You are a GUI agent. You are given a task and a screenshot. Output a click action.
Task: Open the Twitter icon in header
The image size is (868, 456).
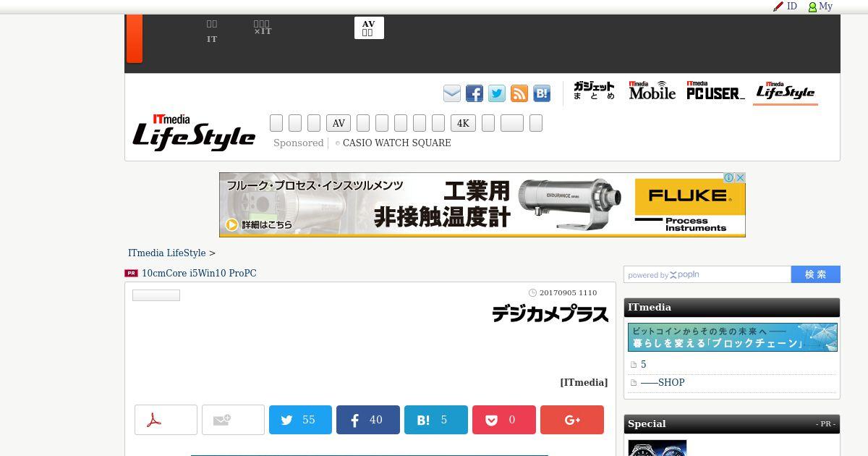point(497,93)
